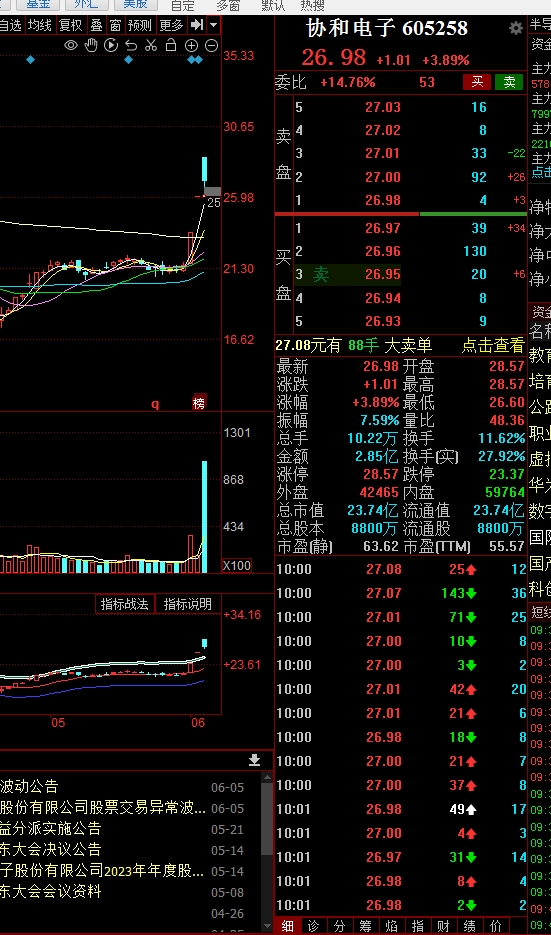This screenshot has height=935, width=551.
Task: Toggle the eye visibility icon on chart toolbar
Action: coord(71,45)
